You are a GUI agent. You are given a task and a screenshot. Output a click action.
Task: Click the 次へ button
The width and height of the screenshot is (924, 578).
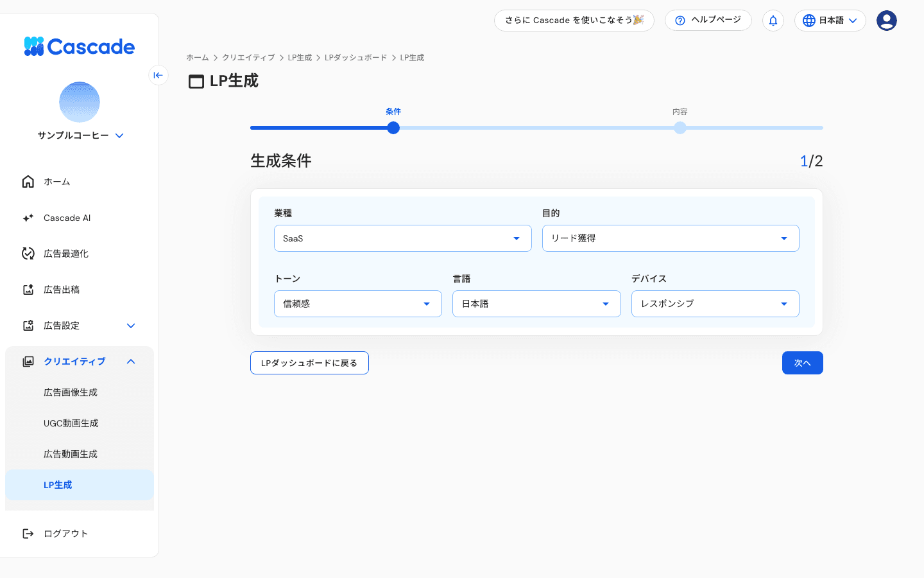803,363
